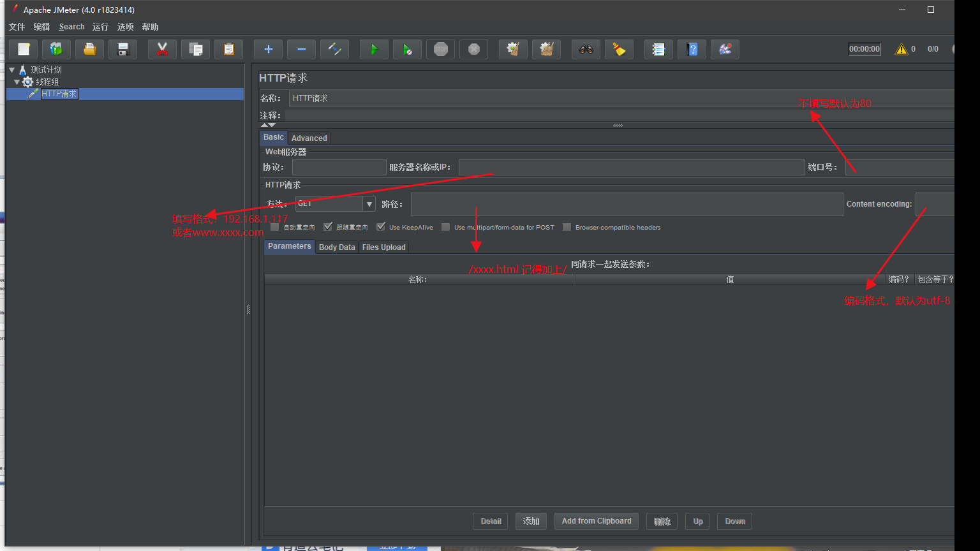Click the Paste clipboard icon
980x551 pixels.
point(229,49)
